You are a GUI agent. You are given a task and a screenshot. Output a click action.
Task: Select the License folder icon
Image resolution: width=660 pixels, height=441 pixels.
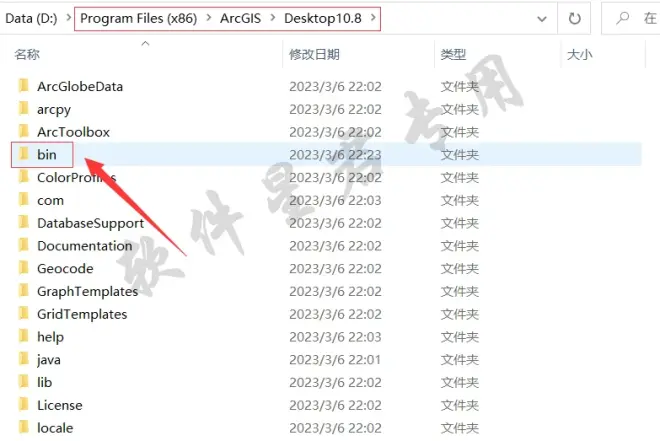coord(24,404)
